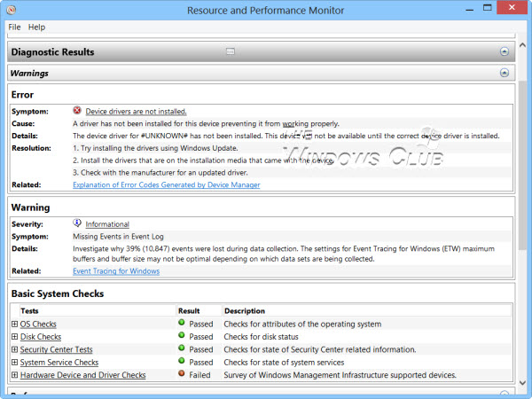Open the Disk Checks link
The image size is (532, 399).
point(41,337)
